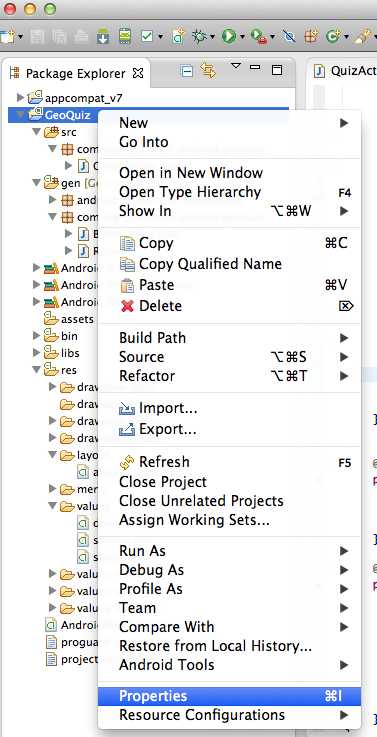Click the Debug bug icon in toolbar
Screen dimensions: 377x737
200,36
